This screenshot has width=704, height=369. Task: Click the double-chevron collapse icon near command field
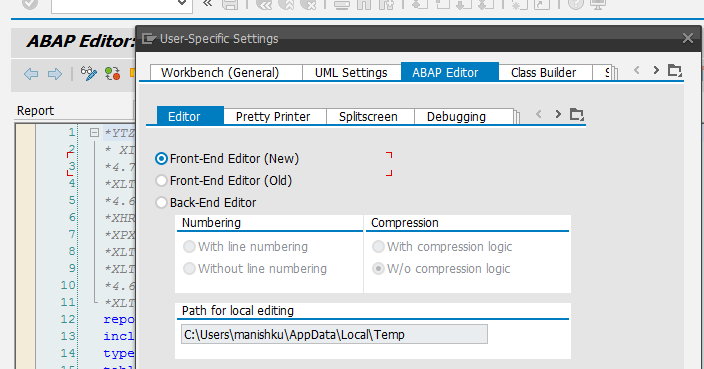pyautogui.click(x=207, y=4)
